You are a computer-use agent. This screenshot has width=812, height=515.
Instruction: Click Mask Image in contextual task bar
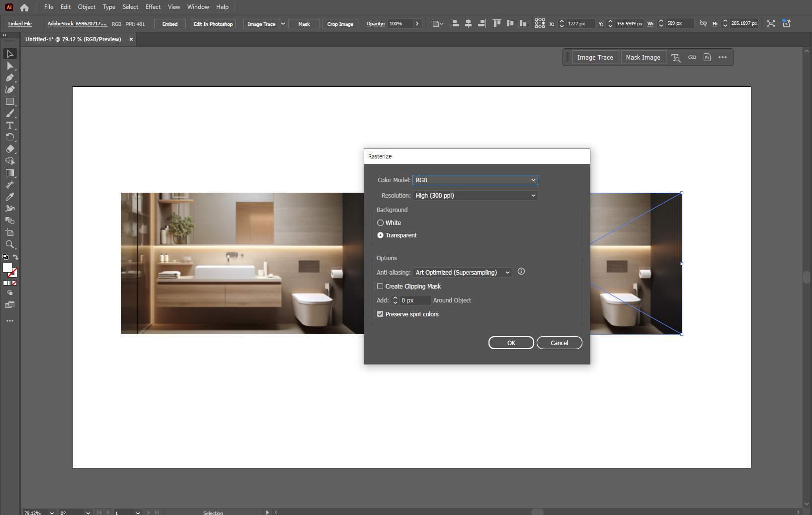(643, 58)
